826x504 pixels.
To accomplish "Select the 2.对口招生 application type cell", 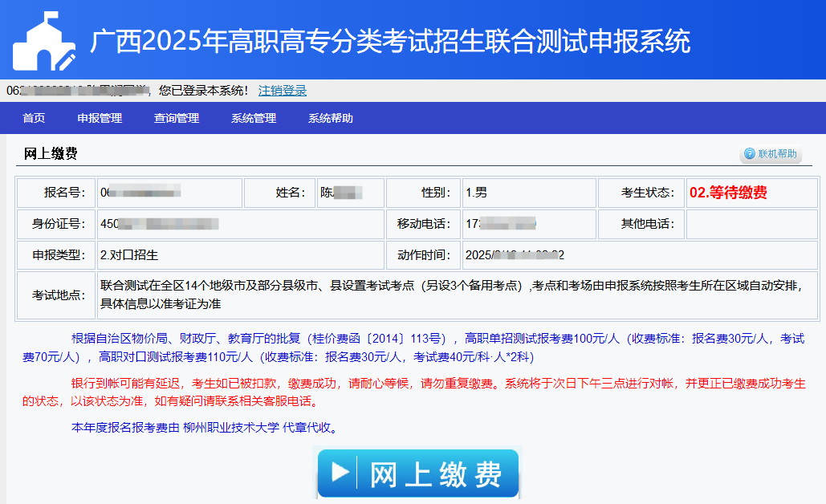I will point(129,255).
